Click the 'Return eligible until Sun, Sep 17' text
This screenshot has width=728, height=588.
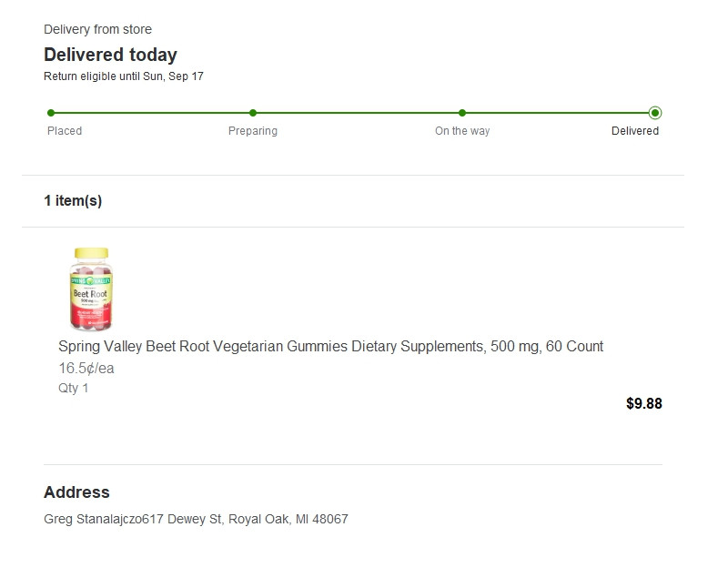point(124,76)
